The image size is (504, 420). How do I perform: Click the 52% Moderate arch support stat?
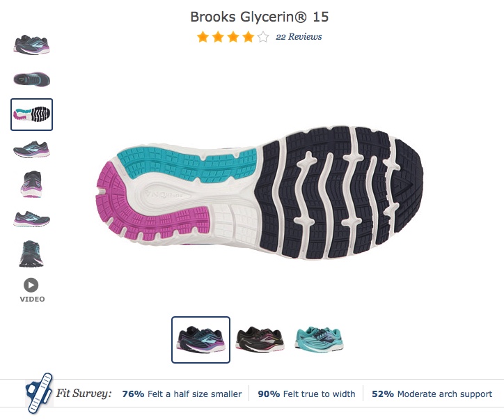432,394
